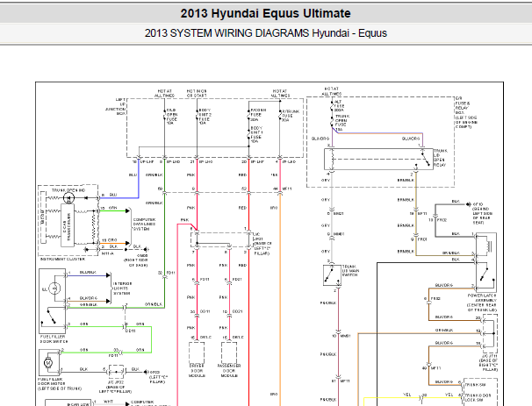Click the 16 ORG wire label

109,240
